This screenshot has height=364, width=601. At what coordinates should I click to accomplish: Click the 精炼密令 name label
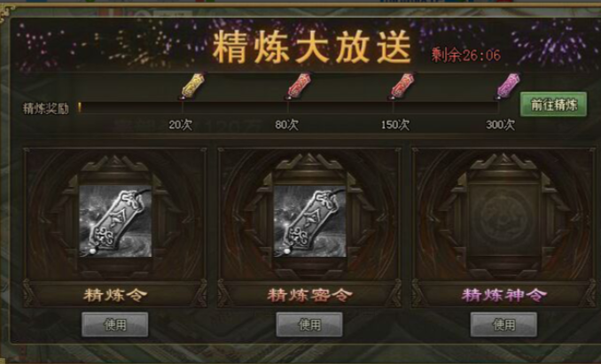(309, 295)
